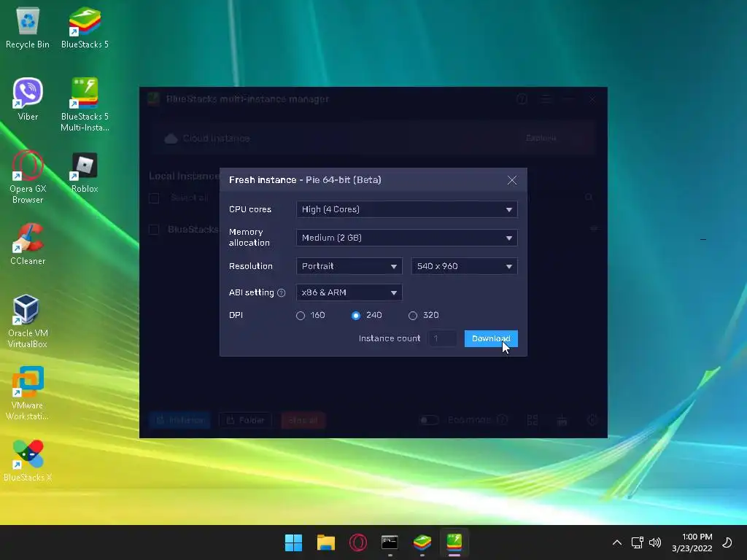Screen dimensions: 747x560
Task: Click Explore in the Cloud instance banner
Action: coord(541,138)
